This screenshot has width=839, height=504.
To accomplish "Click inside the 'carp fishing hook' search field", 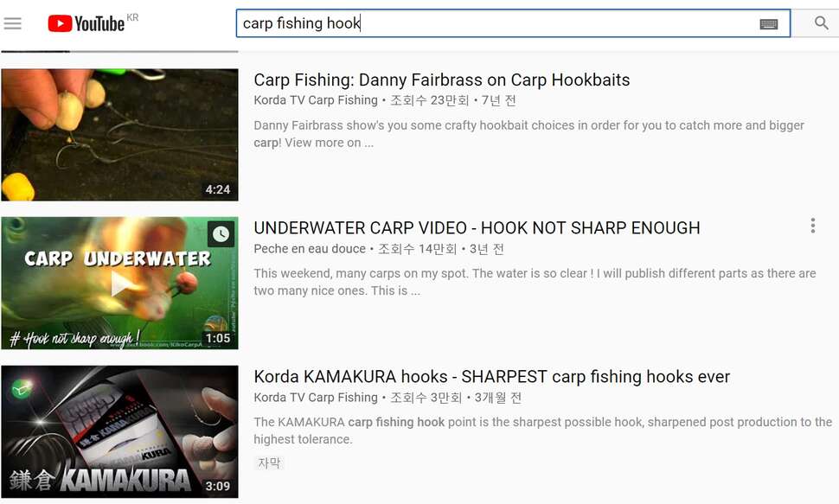I will [497, 23].
